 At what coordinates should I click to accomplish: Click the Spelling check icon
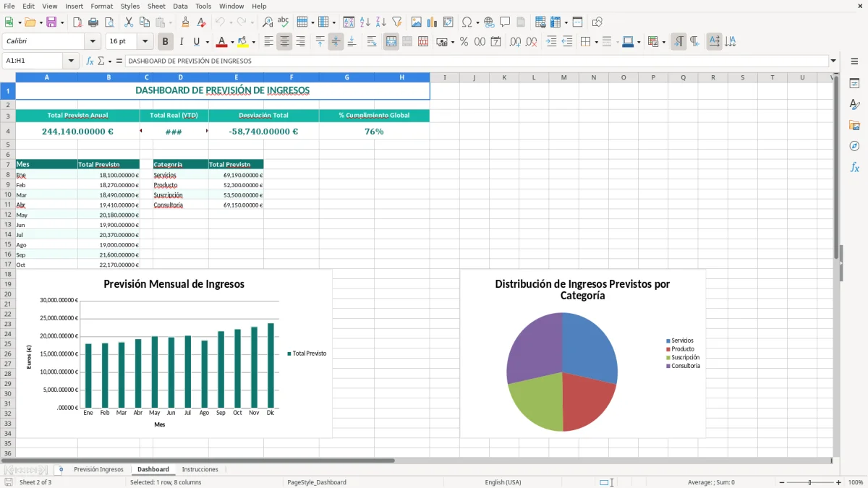coord(284,22)
